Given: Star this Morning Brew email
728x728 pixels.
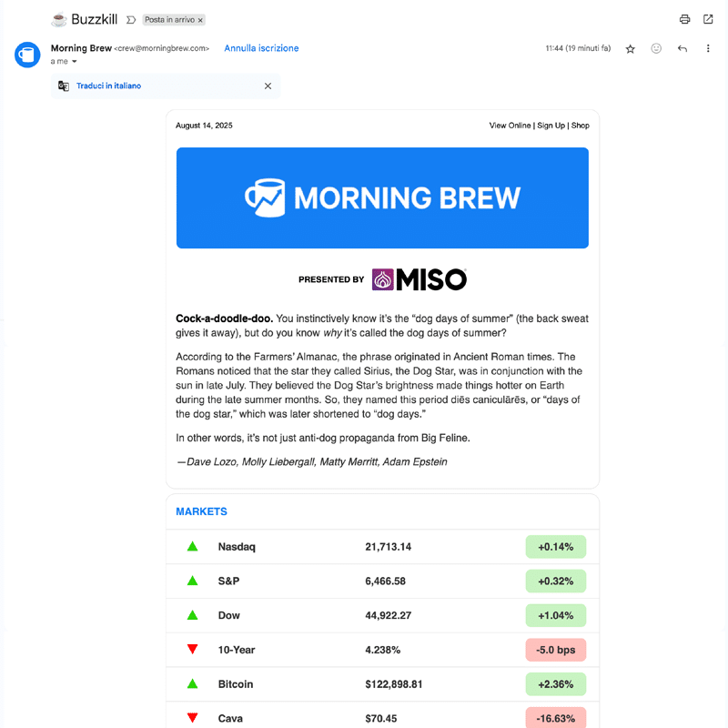Looking at the screenshot, I should (631, 49).
